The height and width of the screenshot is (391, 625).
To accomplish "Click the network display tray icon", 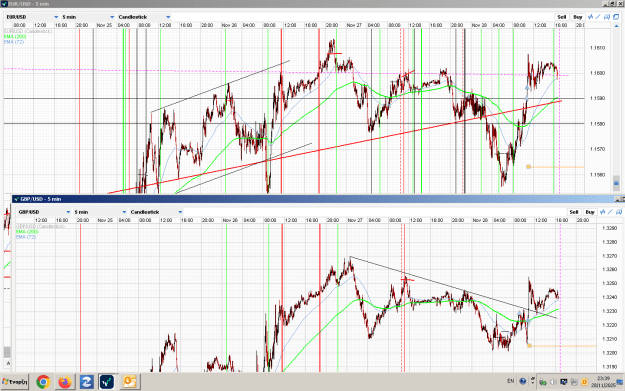I will click(x=564, y=382).
